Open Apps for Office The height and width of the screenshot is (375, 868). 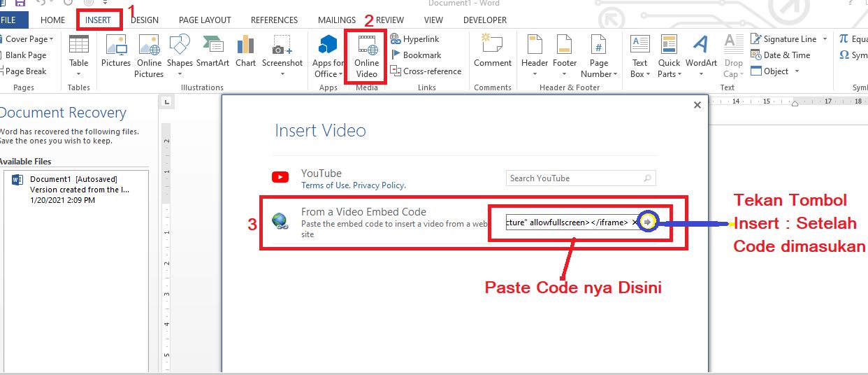(328, 56)
